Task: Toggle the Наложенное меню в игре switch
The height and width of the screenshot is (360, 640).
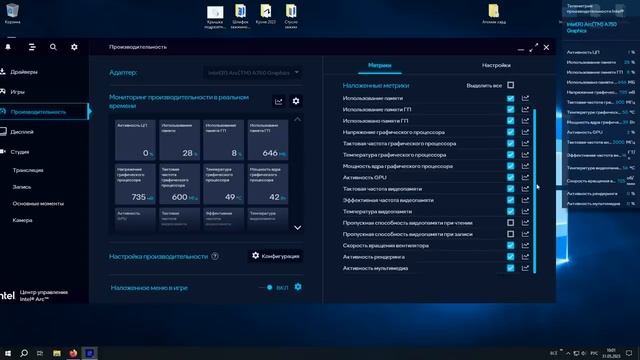Action: (266, 287)
